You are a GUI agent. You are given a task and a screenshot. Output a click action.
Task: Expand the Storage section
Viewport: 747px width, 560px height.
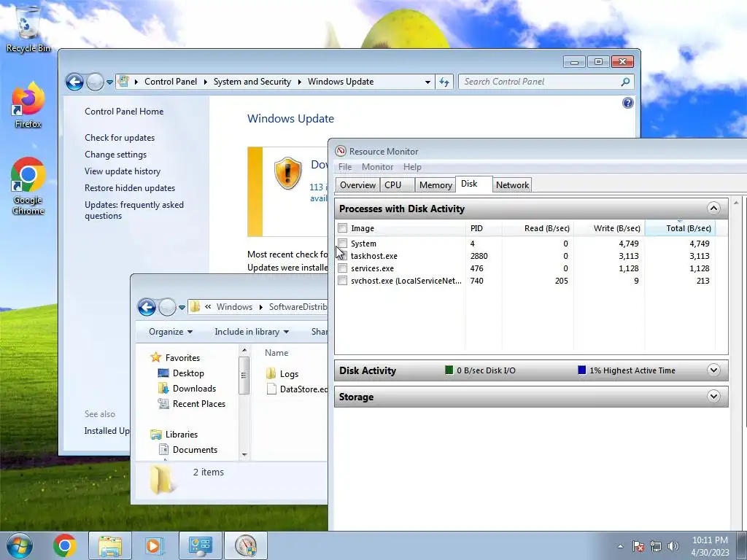713,396
